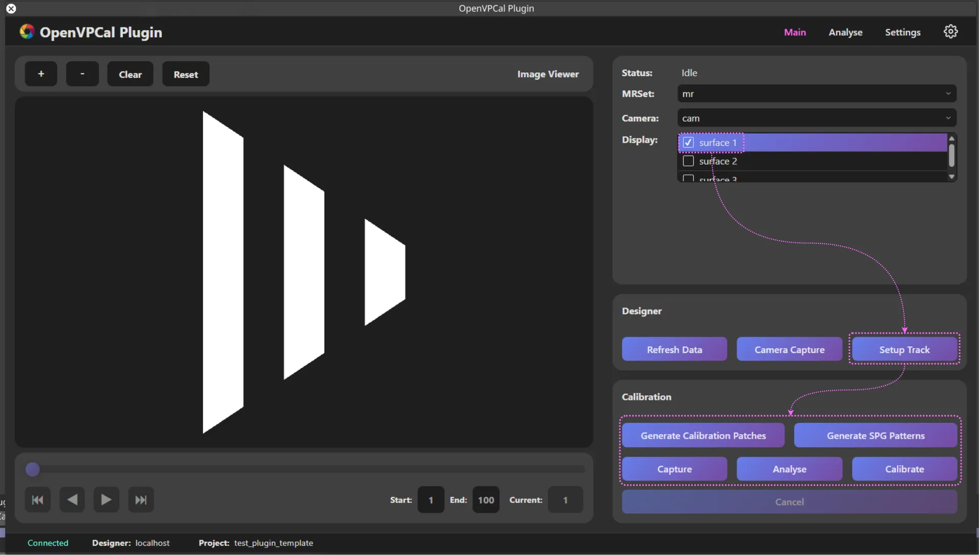Viewport: 980px width, 555px height.
Task: Jump to the first frame
Action: (38, 500)
